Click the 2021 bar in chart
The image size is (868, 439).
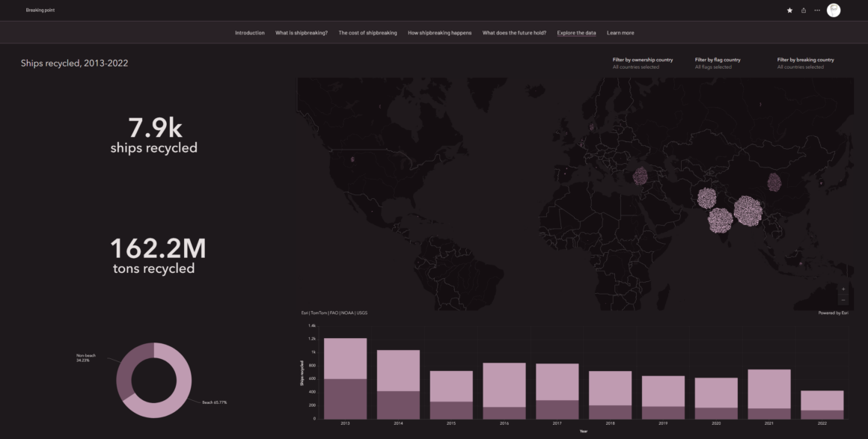pyautogui.click(x=769, y=394)
